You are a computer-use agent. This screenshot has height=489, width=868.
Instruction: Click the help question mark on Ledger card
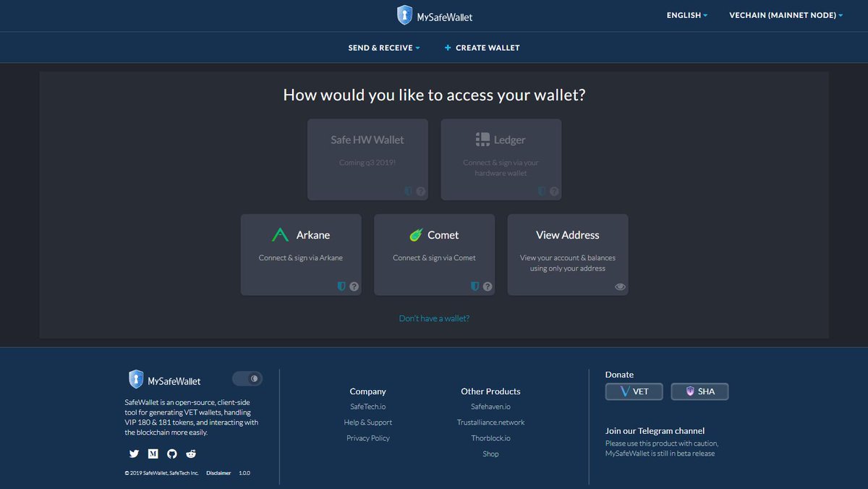(x=554, y=192)
